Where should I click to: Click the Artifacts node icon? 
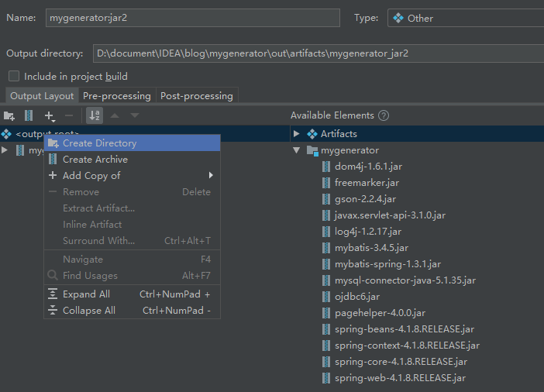(x=312, y=134)
